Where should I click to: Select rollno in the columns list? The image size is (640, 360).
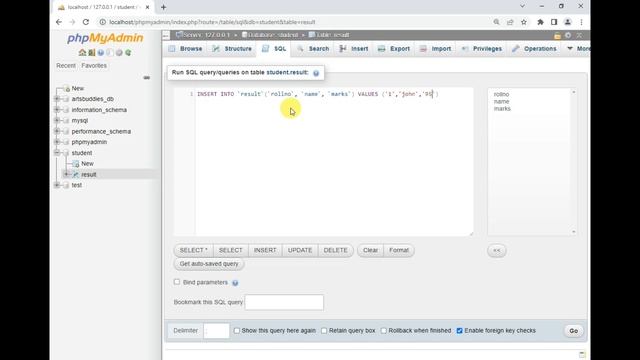(x=501, y=94)
